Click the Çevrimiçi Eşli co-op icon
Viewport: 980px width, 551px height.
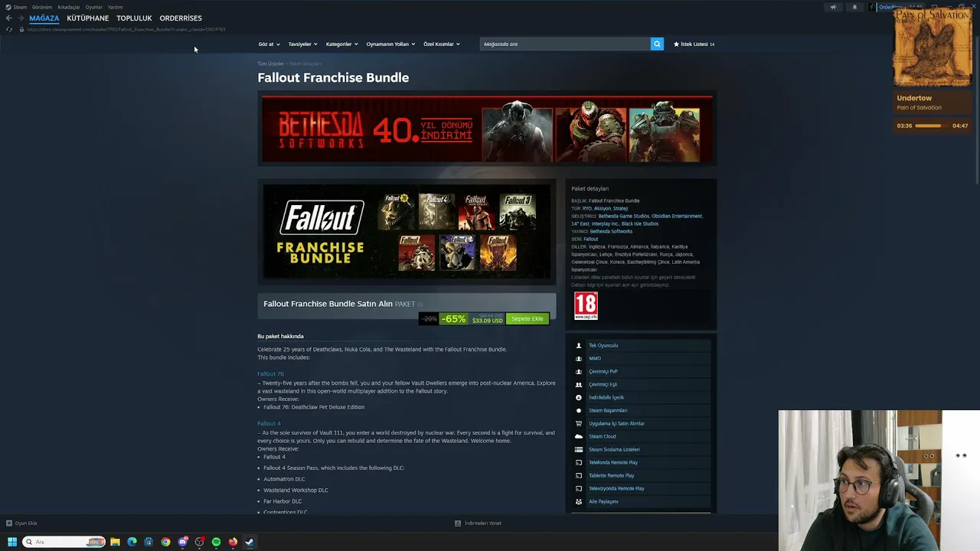579,384
